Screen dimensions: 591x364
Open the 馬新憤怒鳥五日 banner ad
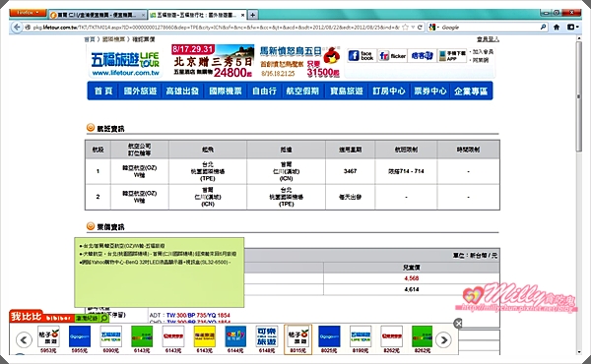299,62
